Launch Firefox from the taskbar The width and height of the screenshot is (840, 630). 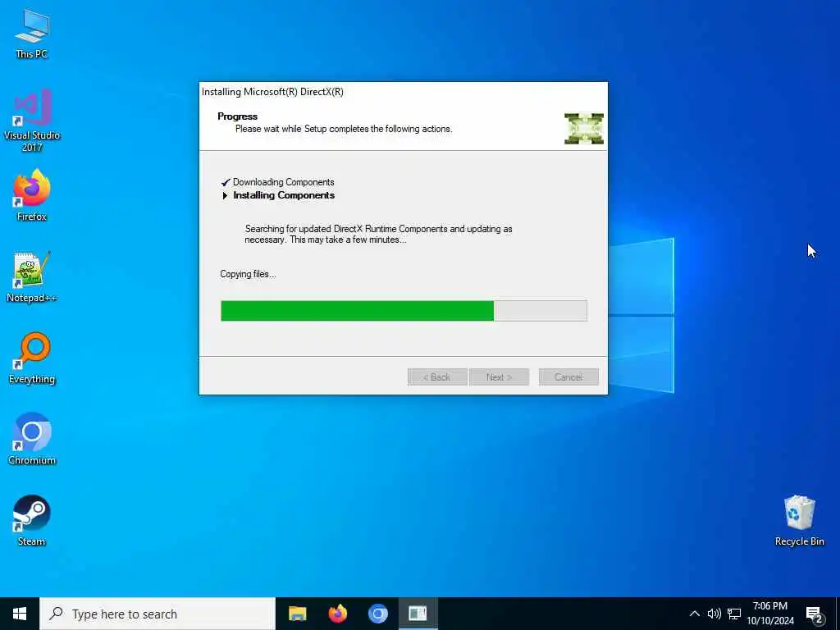pos(337,614)
